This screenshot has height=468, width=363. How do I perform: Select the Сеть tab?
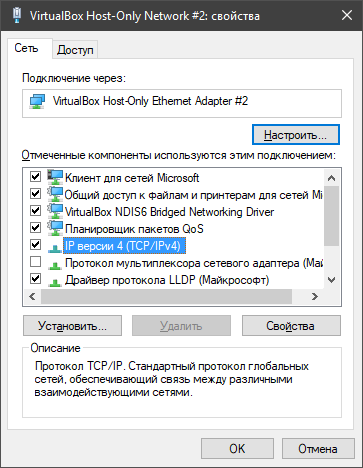click(26, 48)
